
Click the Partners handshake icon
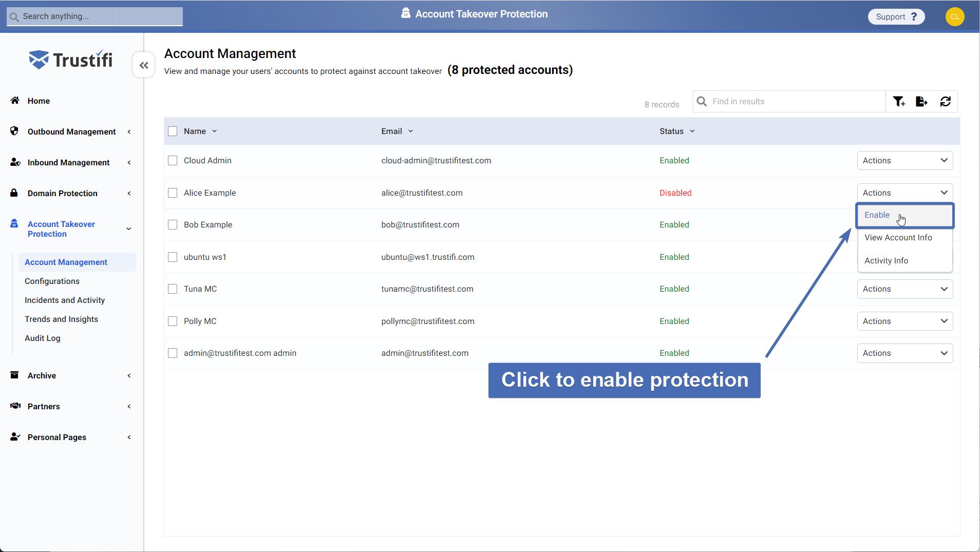point(15,406)
